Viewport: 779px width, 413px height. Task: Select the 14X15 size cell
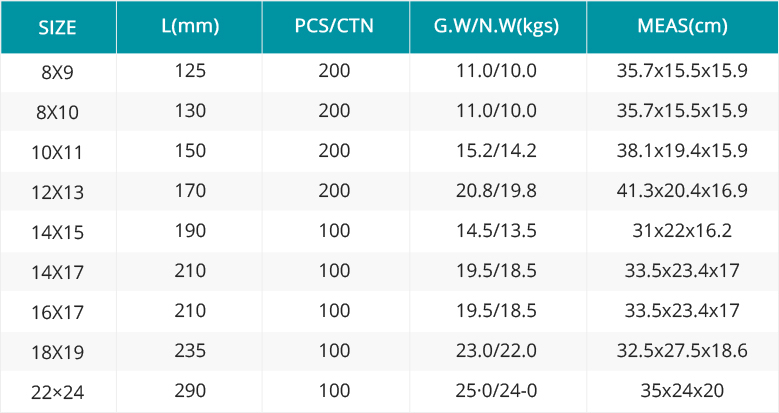(x=58, y=232)
